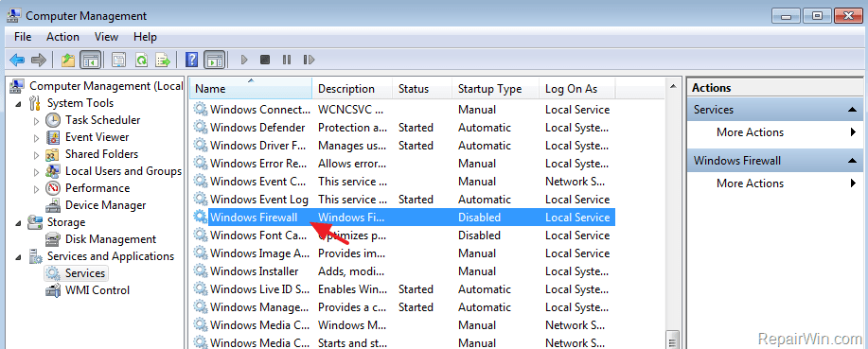Click the Up one level folder icon
The image size is (868, 349).
[x=67, y=60]
